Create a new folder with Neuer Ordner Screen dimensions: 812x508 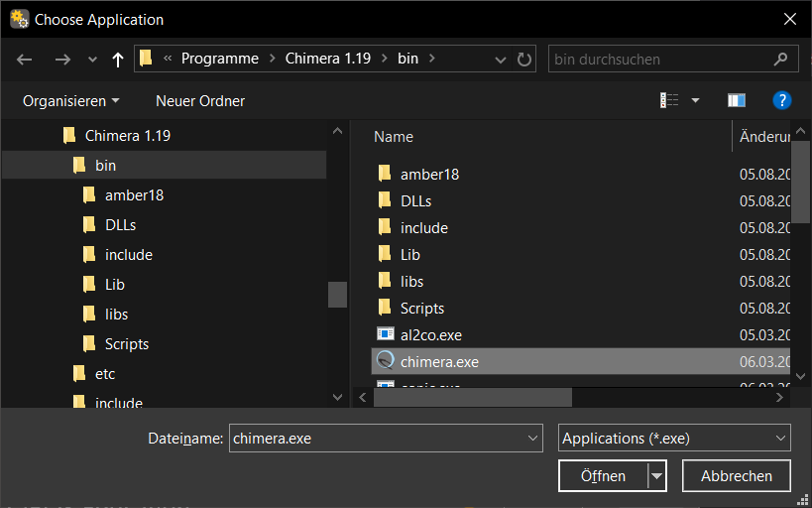pos(200,100)
